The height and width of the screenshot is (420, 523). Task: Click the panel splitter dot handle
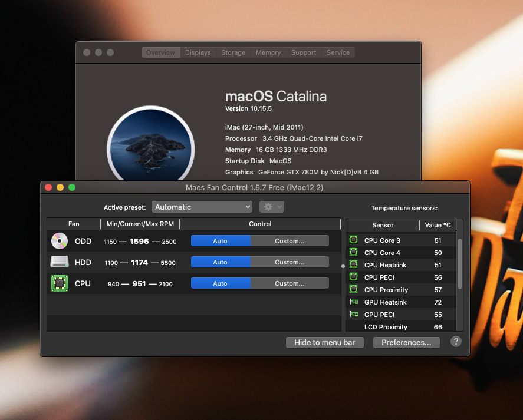tap(343, 266)
